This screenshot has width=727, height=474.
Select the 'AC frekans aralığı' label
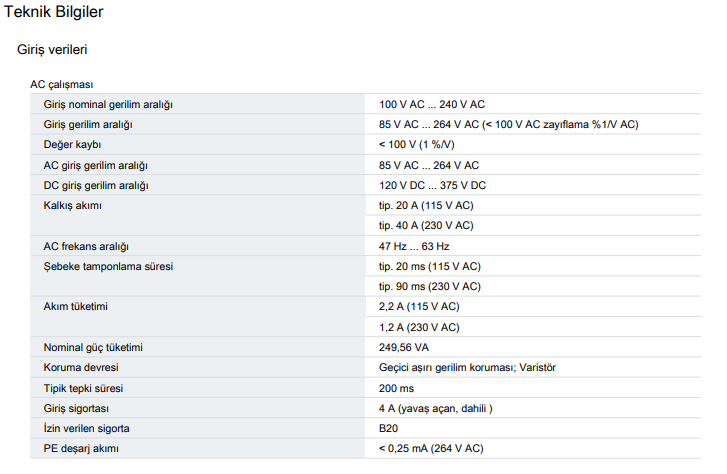point(87,246)
